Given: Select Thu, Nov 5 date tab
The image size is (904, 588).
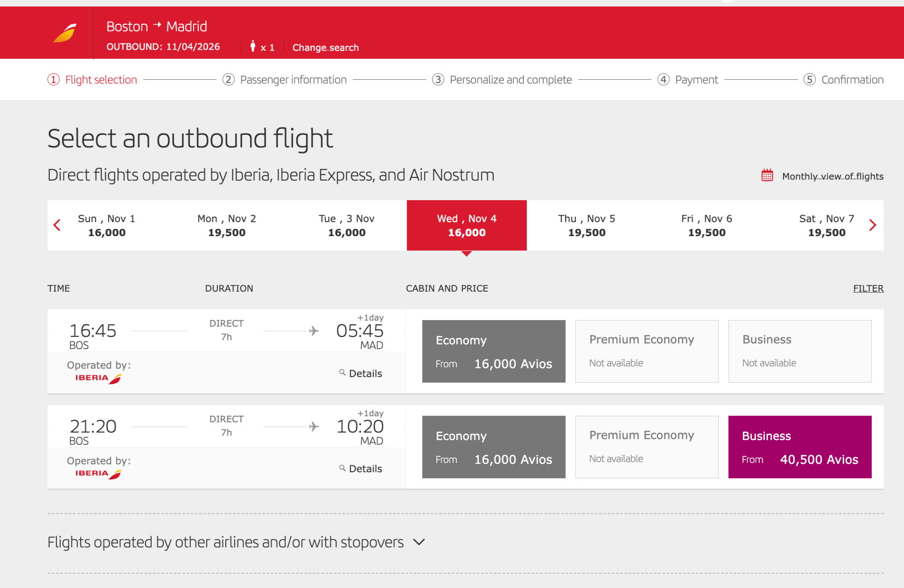Looking at the screenshot, I should [586, 225].
